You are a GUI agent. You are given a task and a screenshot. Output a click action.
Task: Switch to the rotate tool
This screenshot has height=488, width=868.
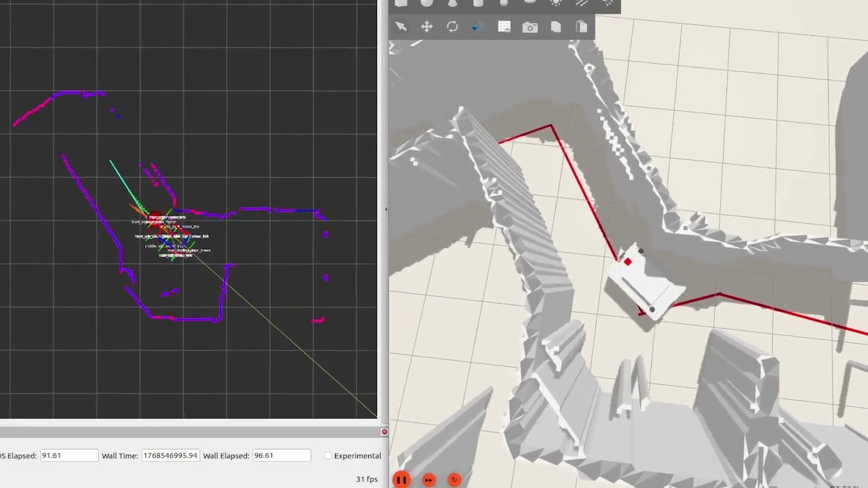tap(452, 26)
